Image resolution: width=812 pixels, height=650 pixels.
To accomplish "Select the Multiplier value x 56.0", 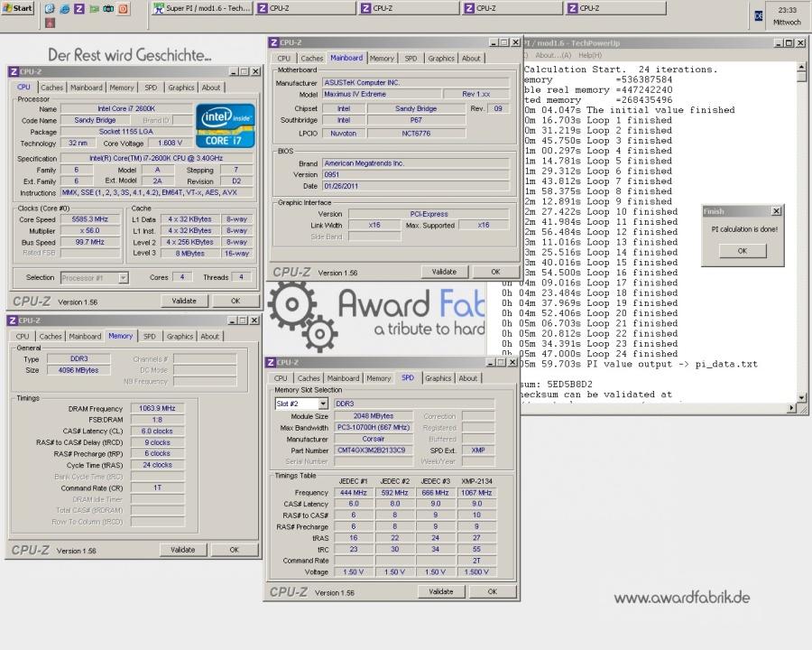I will tap(90, 231).
